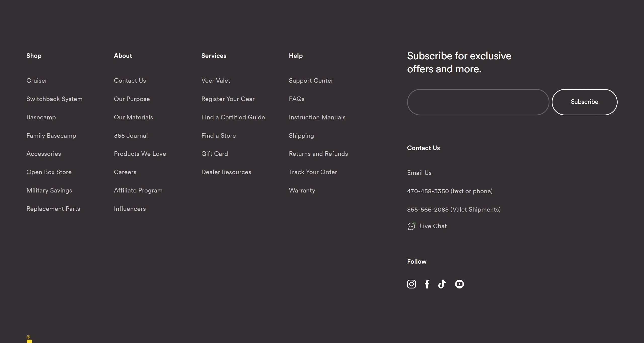Viewport: 644px width, 343px height.
Task: Open the YouTube social icon
Action: pyautogui.click(x=459, y=284)
